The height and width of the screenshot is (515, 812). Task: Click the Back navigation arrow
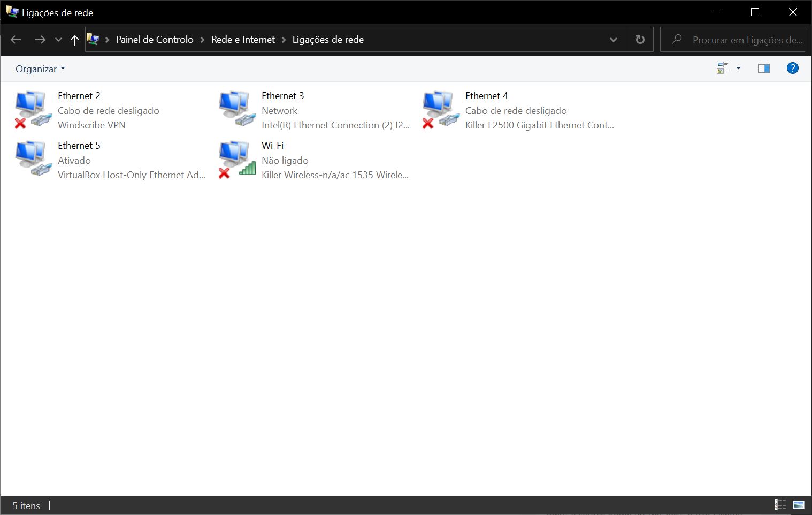point(16,40)
